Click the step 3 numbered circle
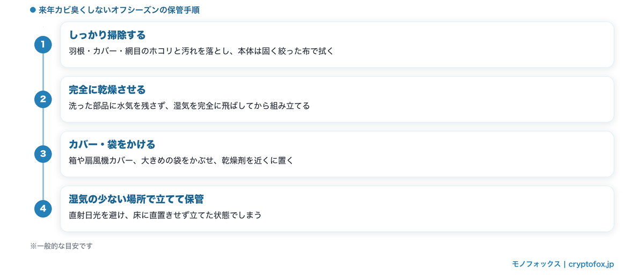The width and height of the screenshot is (644, 280). click(43, 154)
